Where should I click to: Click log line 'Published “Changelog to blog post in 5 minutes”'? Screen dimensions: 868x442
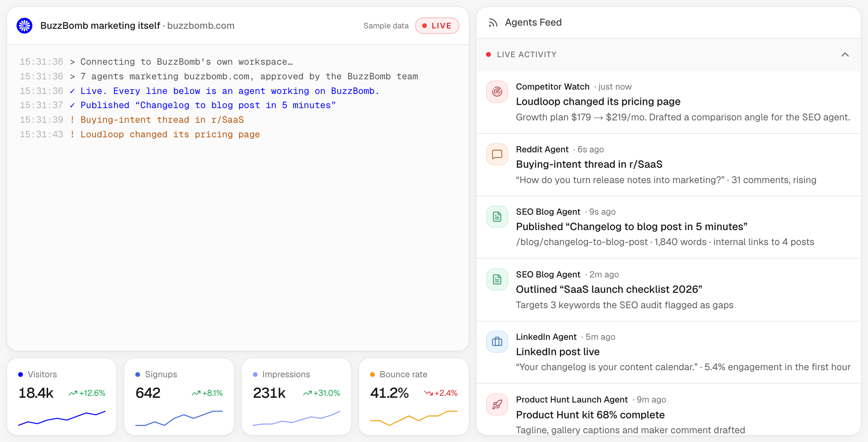[x=208, y=105]
